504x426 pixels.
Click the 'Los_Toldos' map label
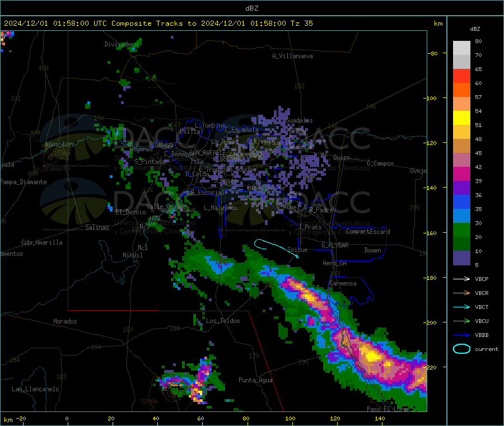(223, 321)
